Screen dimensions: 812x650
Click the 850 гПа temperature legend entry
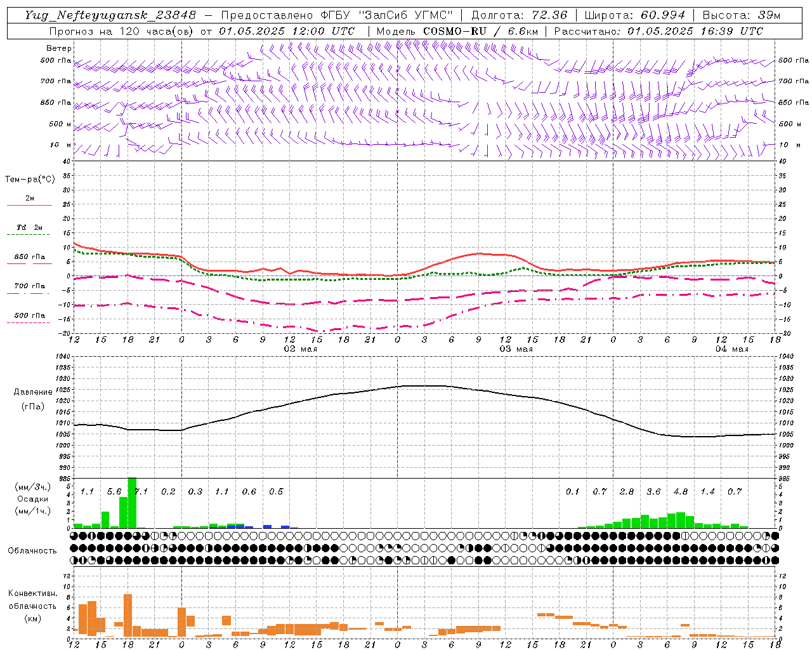tap(30, 257)
